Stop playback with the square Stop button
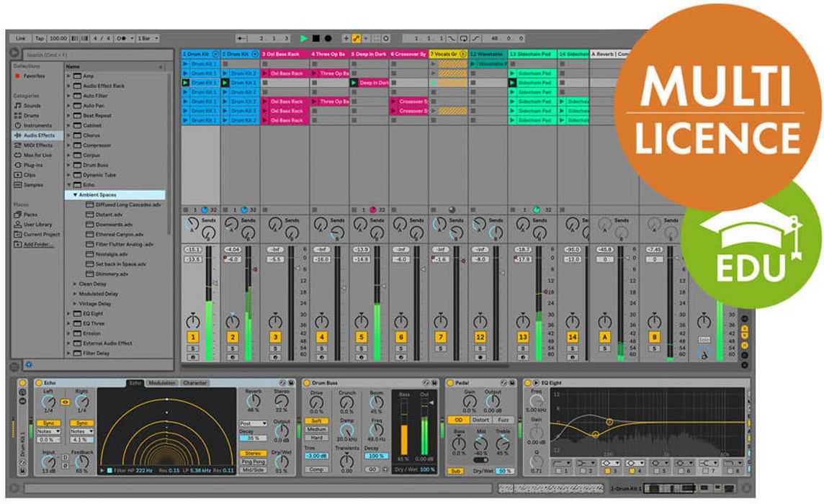 tap(315, 38)
